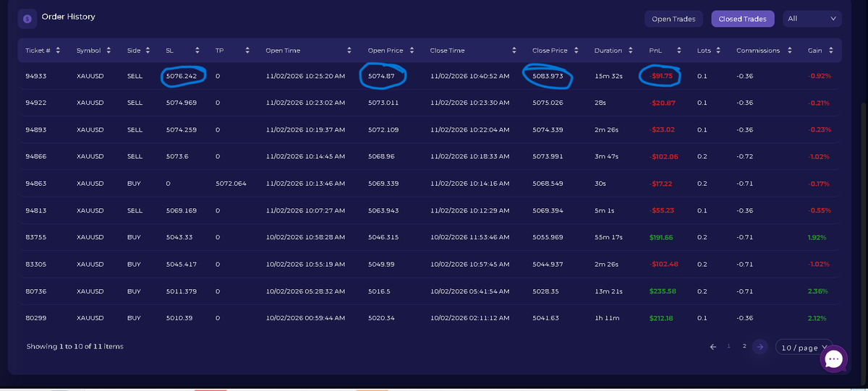Sort by Close Time column arrows
The width and height of the screenshot is (868, 391).
coord(514,51)
